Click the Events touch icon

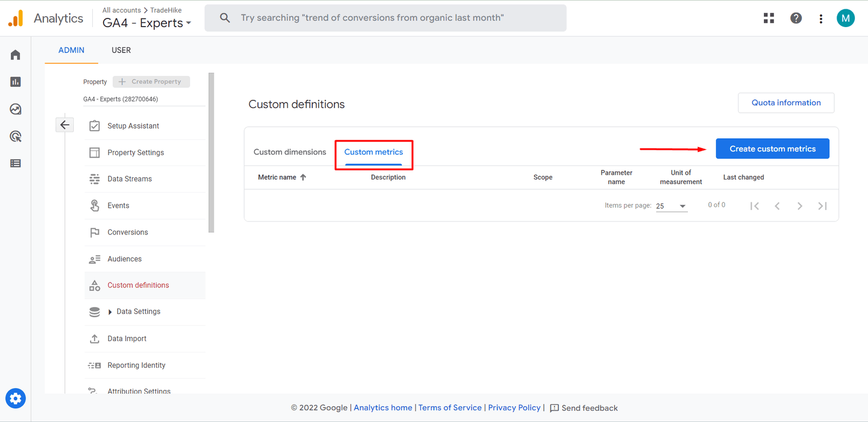pyautogui.click(x=94, y=206)
